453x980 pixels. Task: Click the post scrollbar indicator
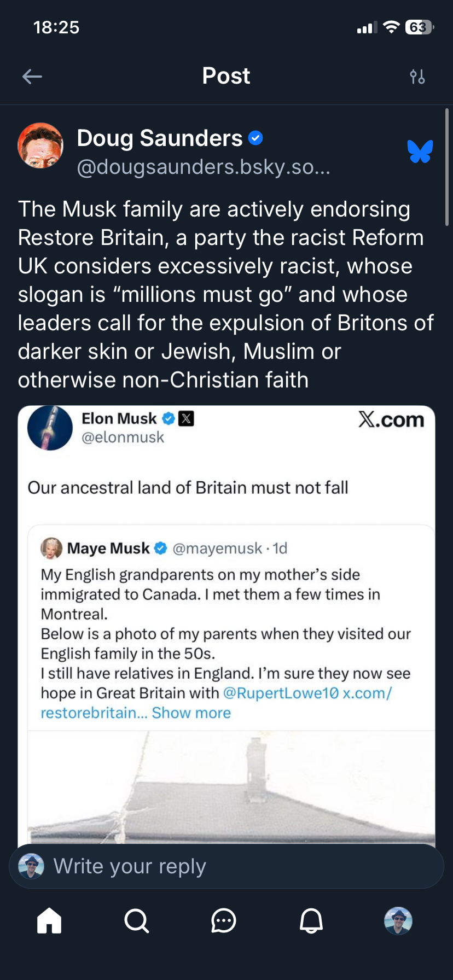point(447,167)
